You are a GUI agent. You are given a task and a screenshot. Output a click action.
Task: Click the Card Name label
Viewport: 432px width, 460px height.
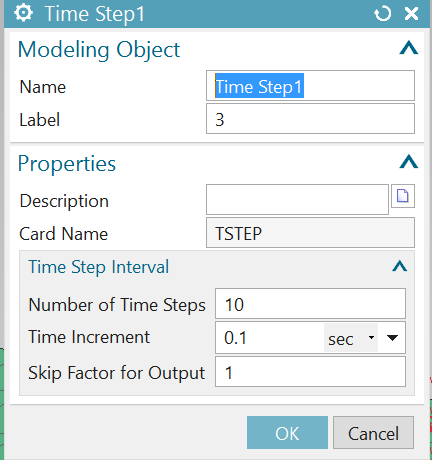(64, 234)
